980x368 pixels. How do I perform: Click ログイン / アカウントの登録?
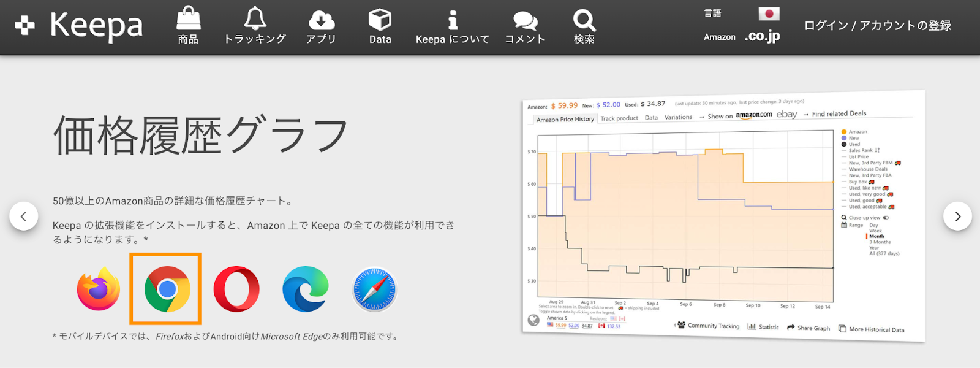(x=878, y=26)
